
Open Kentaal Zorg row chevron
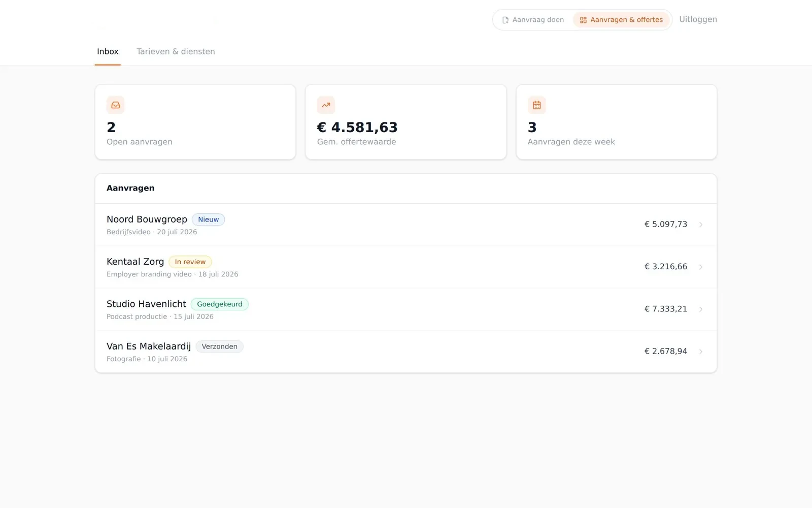tap(701, 267)
